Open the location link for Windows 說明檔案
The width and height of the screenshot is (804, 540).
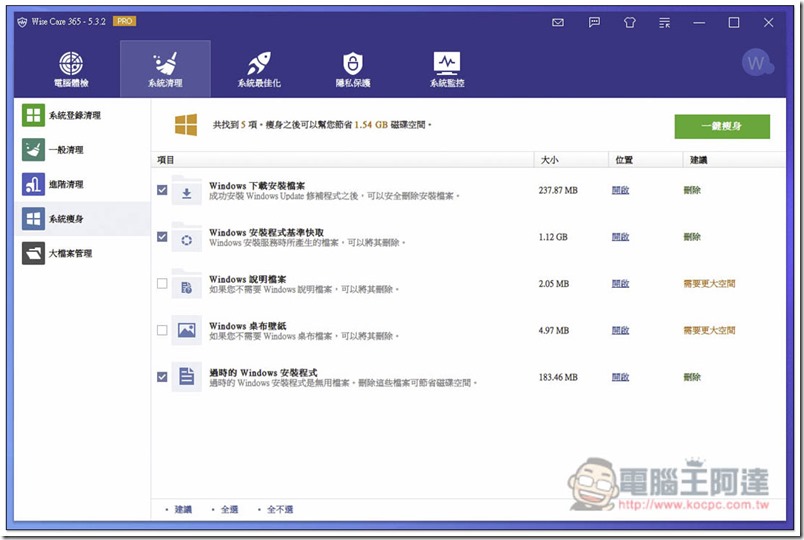[x=620, y=284]
